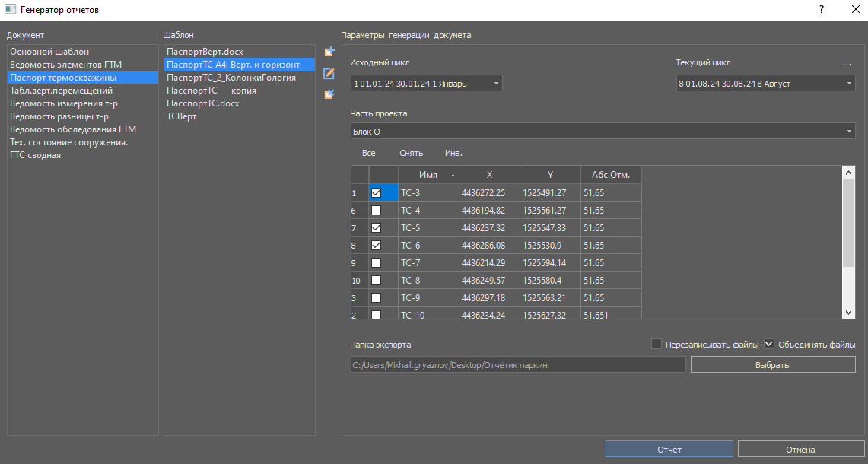
Task: Click the sort arrow in Имя column header
Action: coord(453,175)
